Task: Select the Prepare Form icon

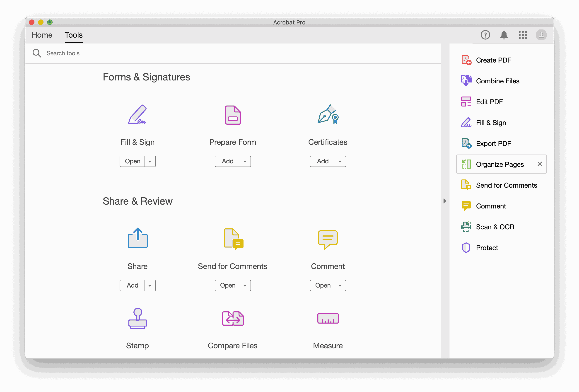Action: click(232, 115)
